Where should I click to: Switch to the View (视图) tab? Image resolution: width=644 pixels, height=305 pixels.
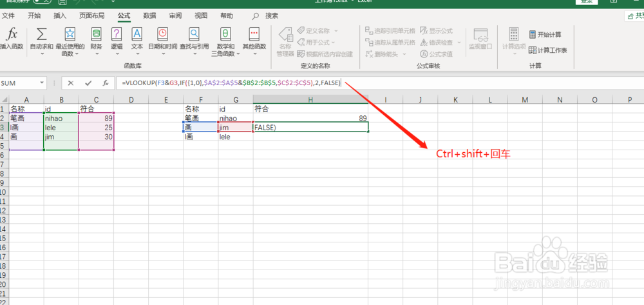point(201,16)
